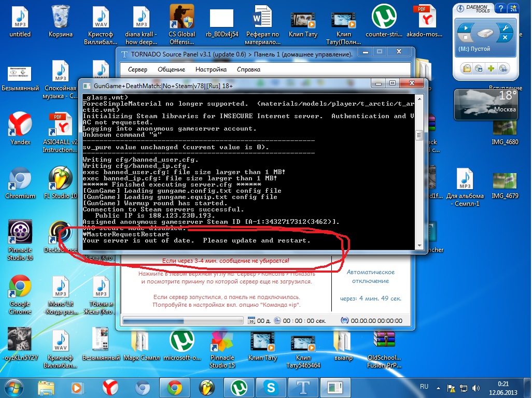Select the untitled MP3 desktop icon
This screenshot has width=532, height=398.
(x=20, y=21)
